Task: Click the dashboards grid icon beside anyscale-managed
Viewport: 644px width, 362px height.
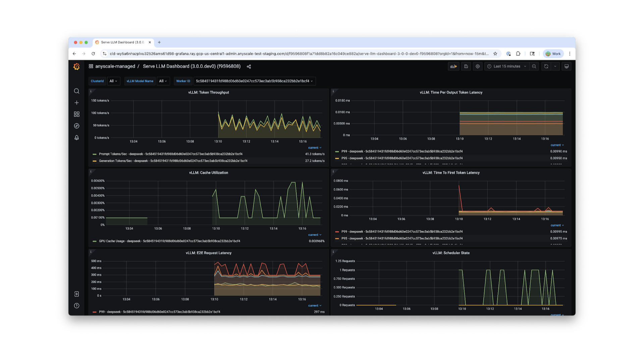Action: pos(91,66)
